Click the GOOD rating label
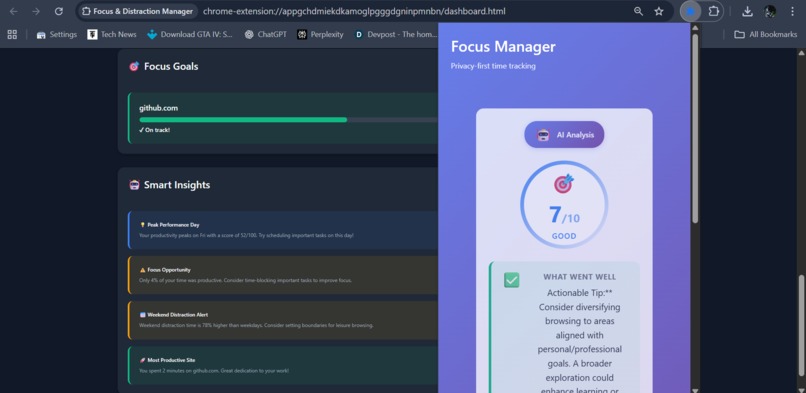This screenshot has width=806, height=393. [564, 236]
